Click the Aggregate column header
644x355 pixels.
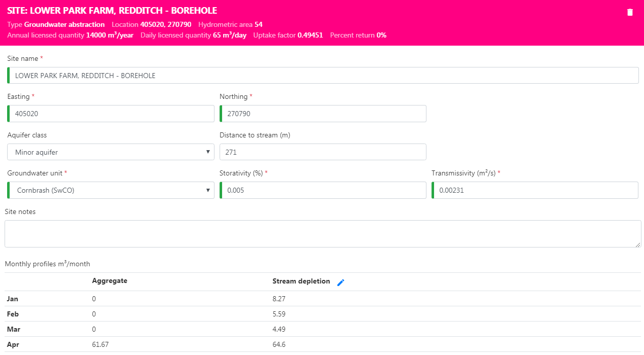point(110,281)
